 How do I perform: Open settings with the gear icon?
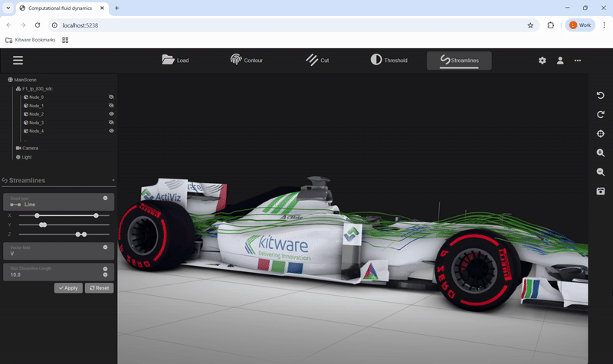click(543, 61)
